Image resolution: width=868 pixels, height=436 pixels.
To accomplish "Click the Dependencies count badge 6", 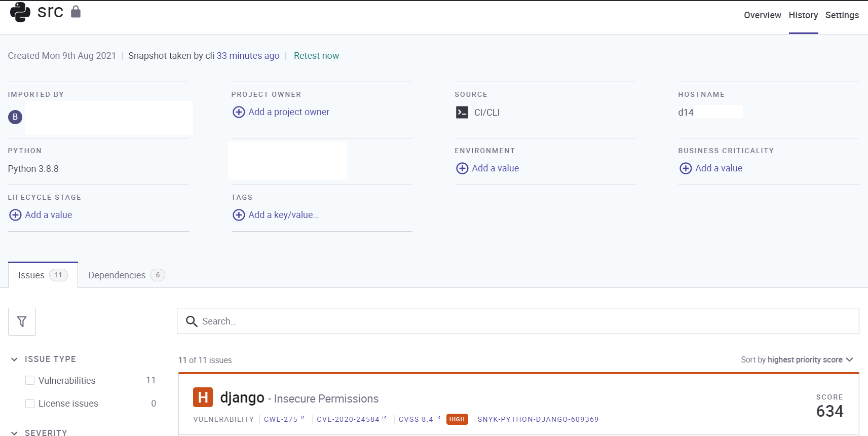I will (x=158, y=275).
